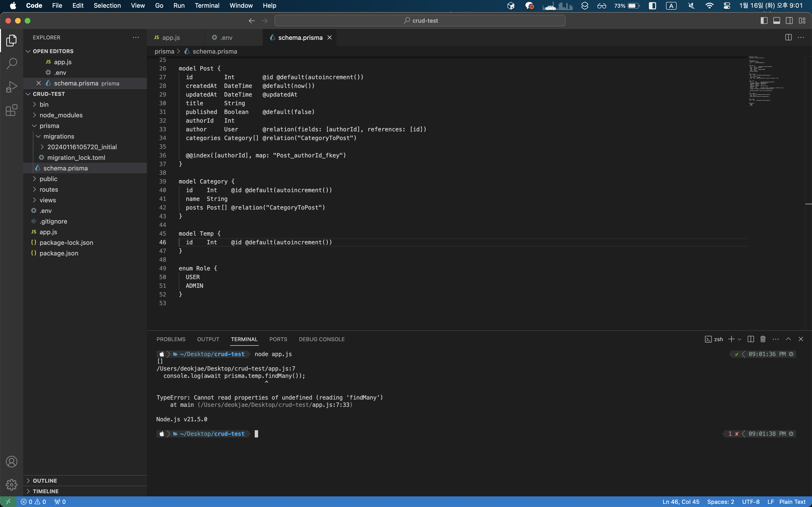Viewport: 812px width, 507px height.
Task: Expand the OUTLINE section
Action: coord(45,480)
